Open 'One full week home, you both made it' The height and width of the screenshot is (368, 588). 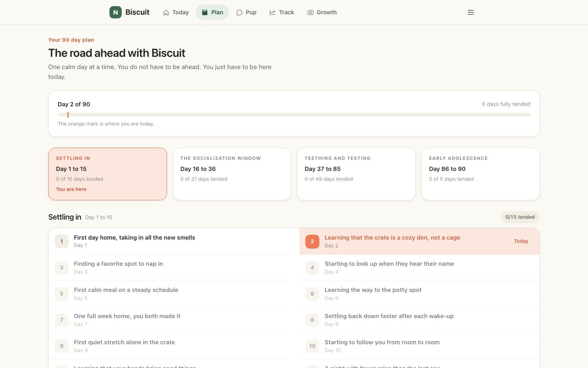[169, 320]
